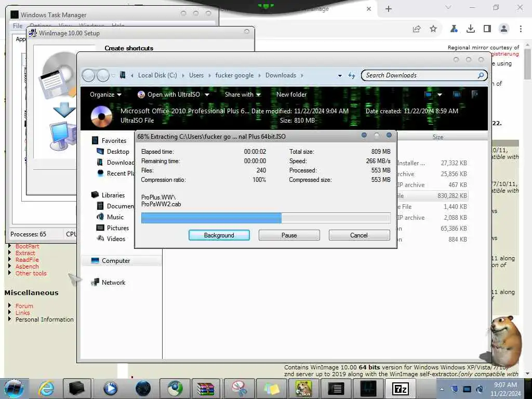The height and width of the screenshot is (399, 532).
Task: Show the preview pane in Explorer
Action: tap(457, 95)
